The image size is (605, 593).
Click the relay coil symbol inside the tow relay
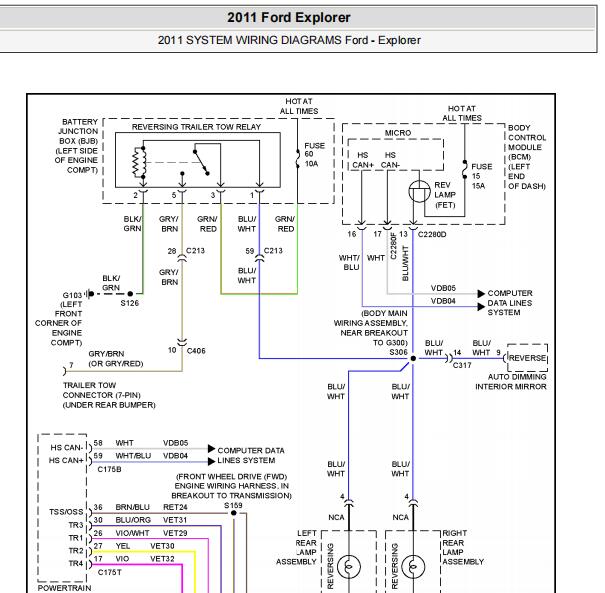pyautogui.click(x=139, y=162)
